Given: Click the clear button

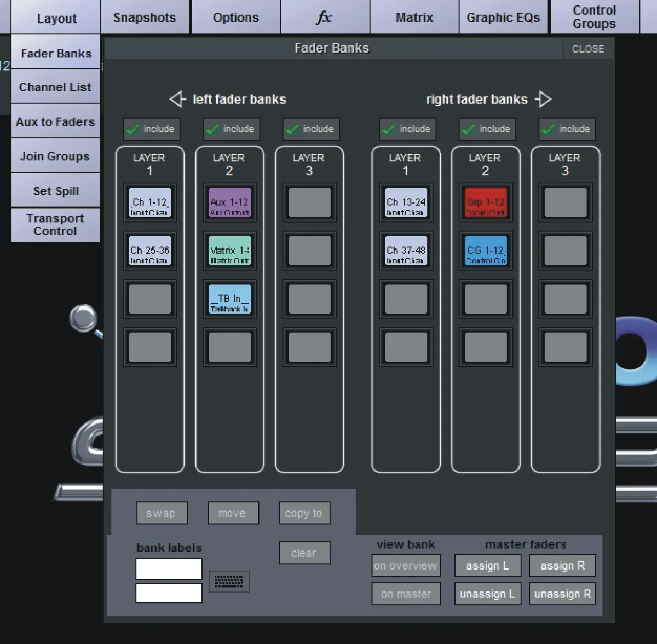Looking at the screenshot, I should point(304,553).
